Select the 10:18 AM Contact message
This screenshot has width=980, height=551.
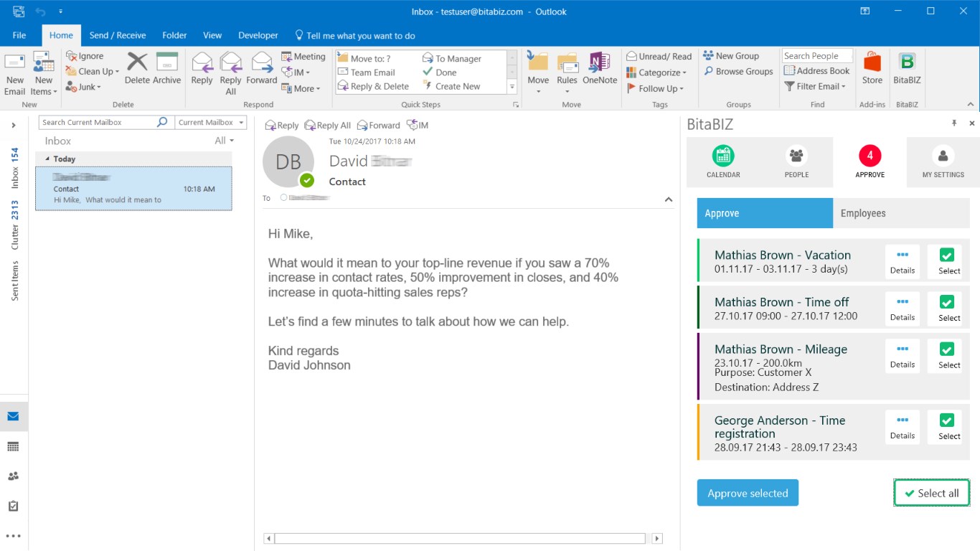point(133,189)
